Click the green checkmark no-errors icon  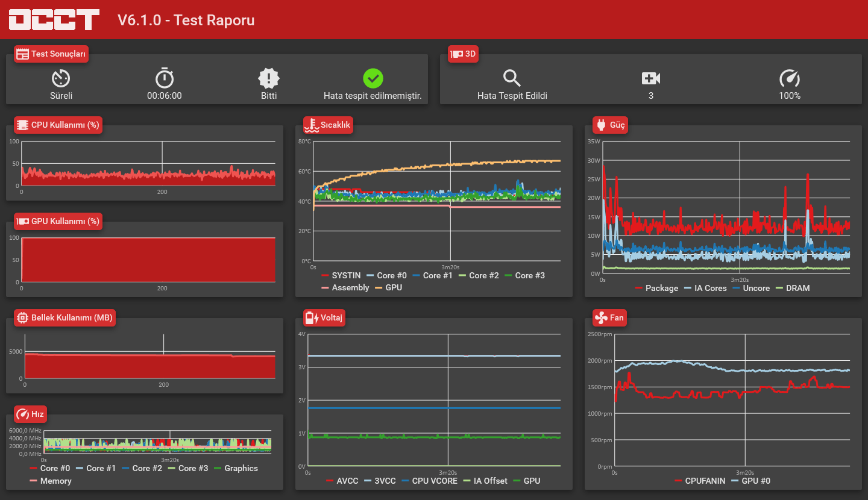tap(373, 78)
